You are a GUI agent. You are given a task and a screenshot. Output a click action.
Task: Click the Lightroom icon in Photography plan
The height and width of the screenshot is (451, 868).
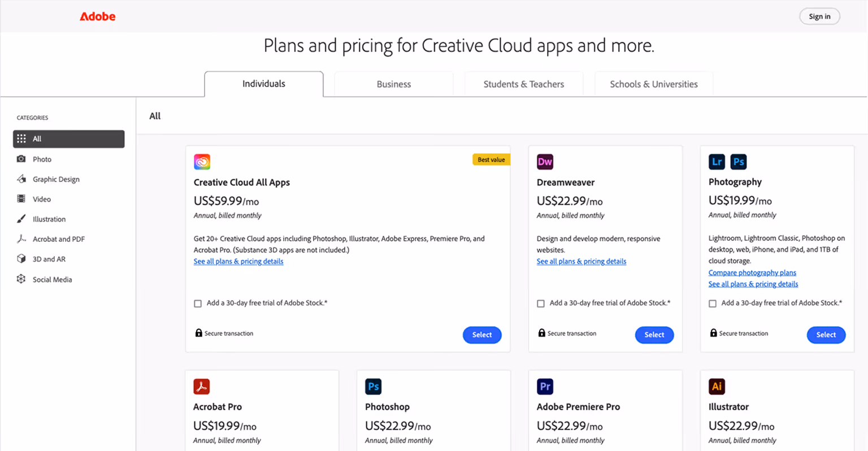pos(717,161)
